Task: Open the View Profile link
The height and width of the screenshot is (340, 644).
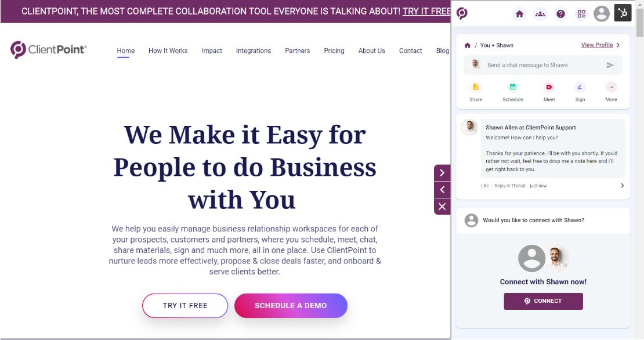Action: [x=597, y=45]
